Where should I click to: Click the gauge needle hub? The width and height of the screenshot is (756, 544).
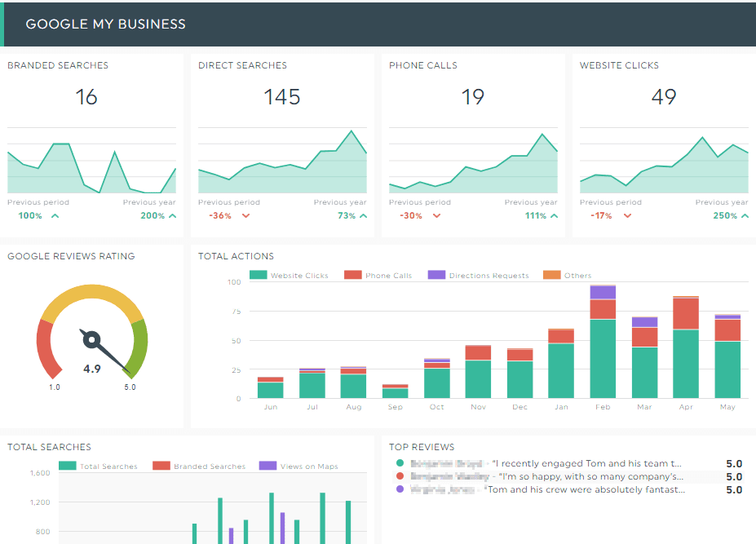[x=91, y=340]
